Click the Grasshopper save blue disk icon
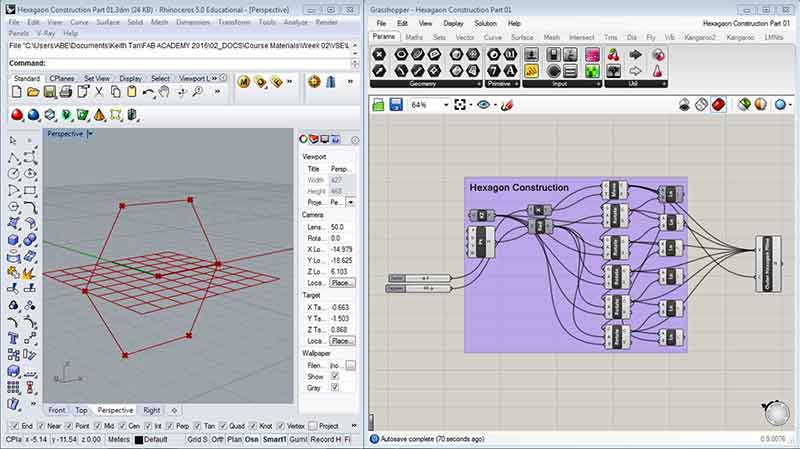800x449 pixels. click(x=396, y=105)
